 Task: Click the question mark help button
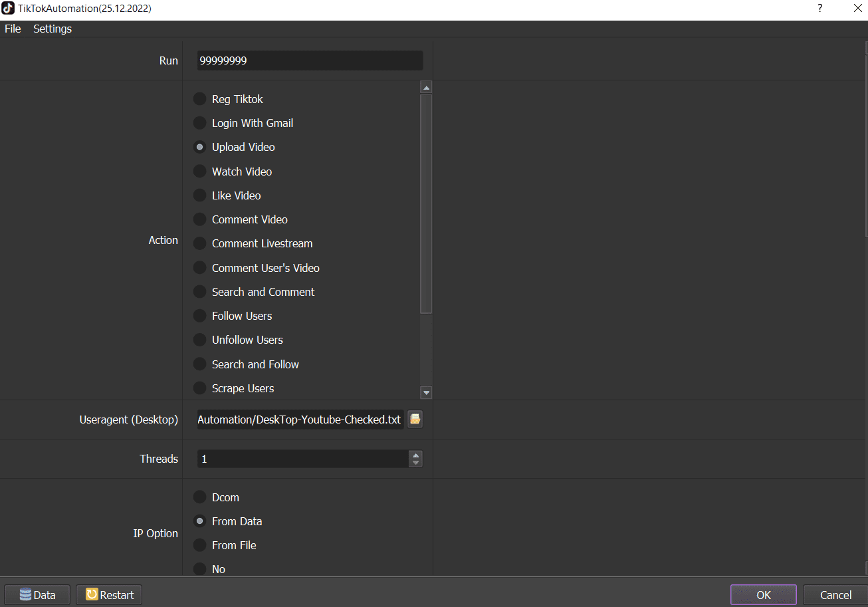click(820, 9)
